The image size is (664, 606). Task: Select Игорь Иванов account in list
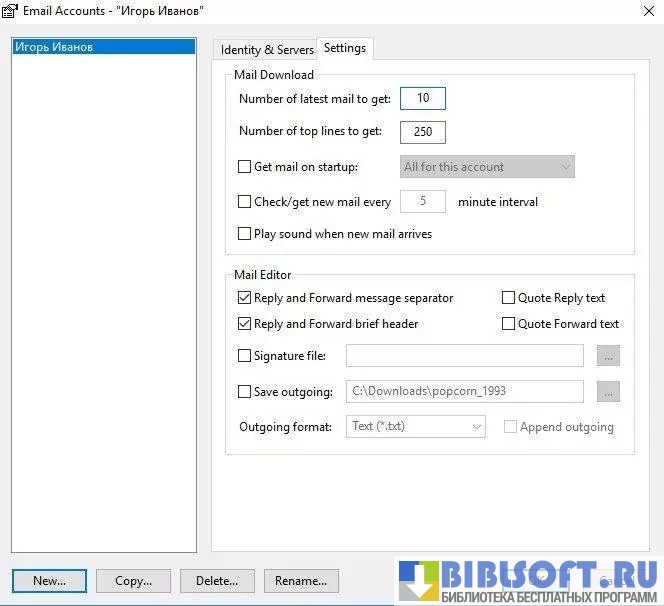pos(104,47)
